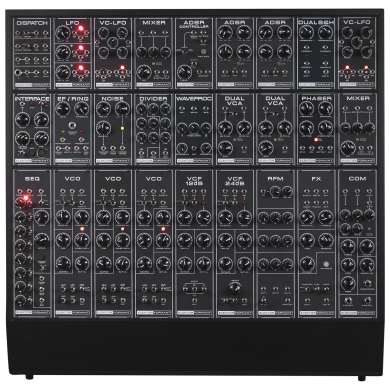Flip the bottom-left toggle switch in INTERFACE module
This screenshot has height=390, width=390.
(x=22, y=153)
